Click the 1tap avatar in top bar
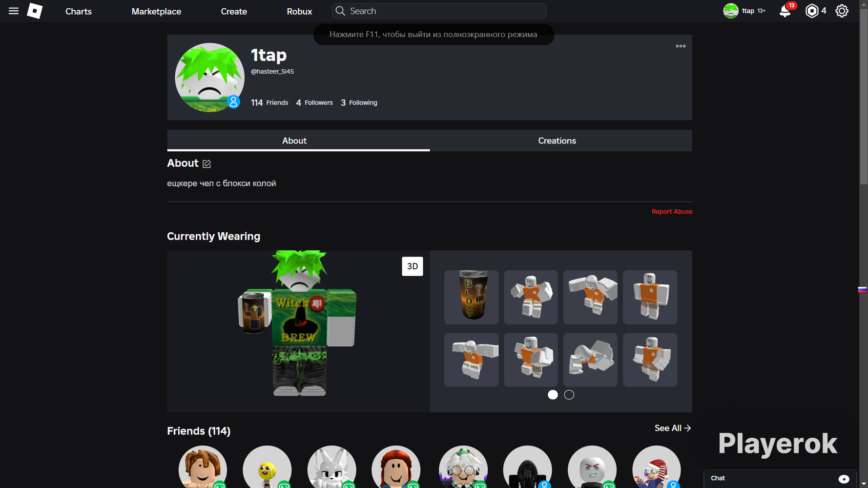The width and height of the screenshot is (868, 488). [730, 11]
